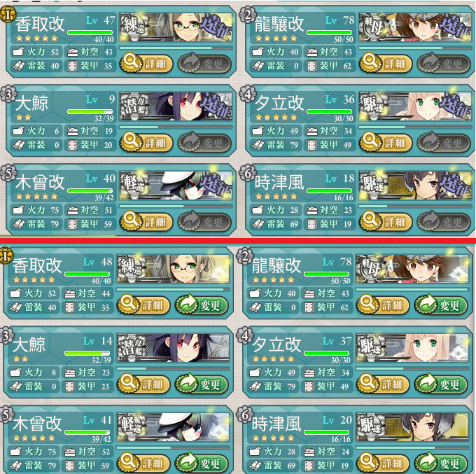Click magnifier icon on Lv 20 時津風 details

coord(367,461)
